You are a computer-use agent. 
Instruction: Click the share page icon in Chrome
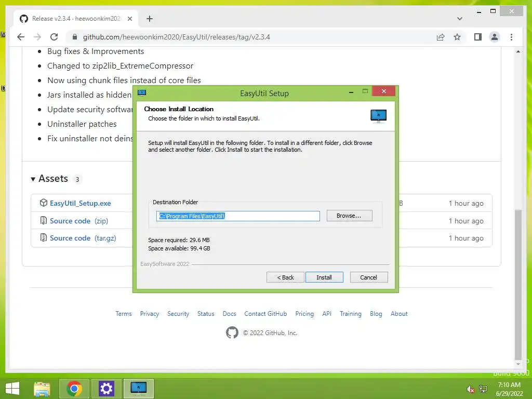tap(441, 37)
